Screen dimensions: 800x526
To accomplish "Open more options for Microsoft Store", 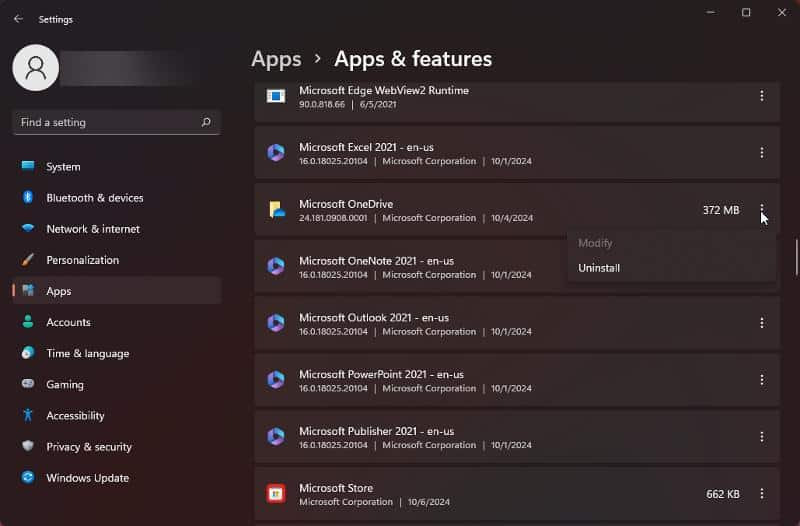I will click(762, 494).
